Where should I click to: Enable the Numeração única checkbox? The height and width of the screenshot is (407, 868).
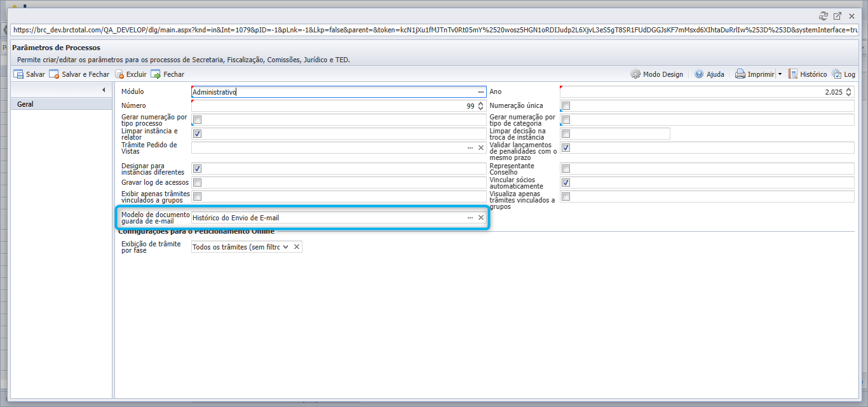(x=566, y=105)
